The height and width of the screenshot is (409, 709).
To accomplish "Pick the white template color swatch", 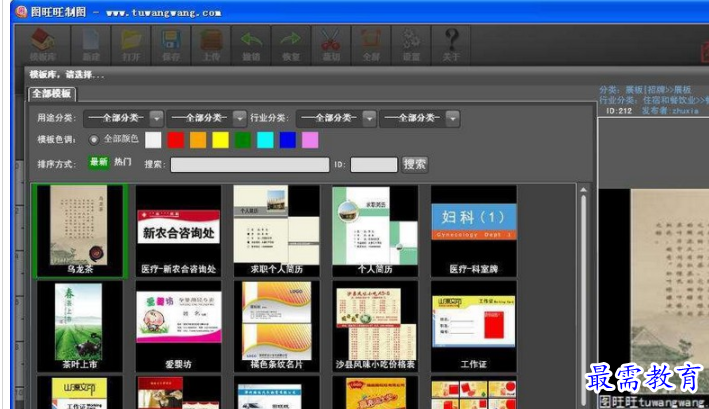I will point(153,140).
